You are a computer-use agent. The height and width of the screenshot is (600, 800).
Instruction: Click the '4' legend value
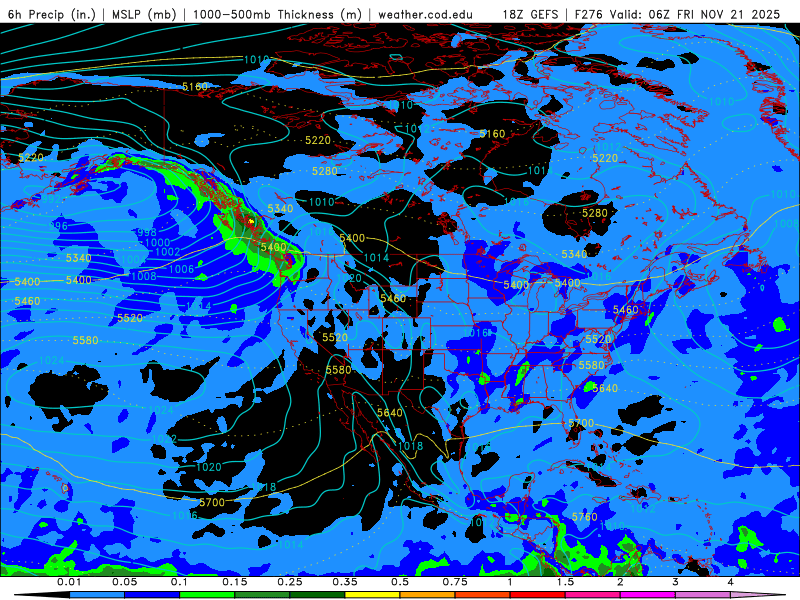point(731,582)
